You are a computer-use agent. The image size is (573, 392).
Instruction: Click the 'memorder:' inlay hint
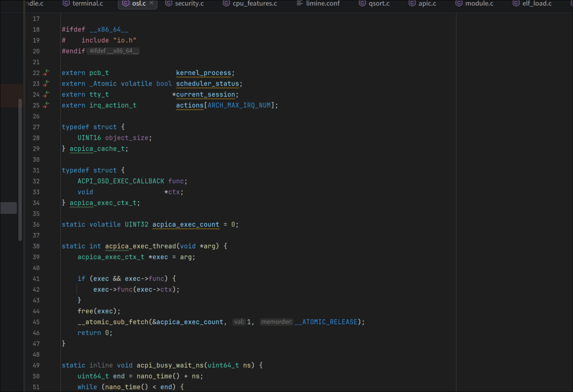276,322
